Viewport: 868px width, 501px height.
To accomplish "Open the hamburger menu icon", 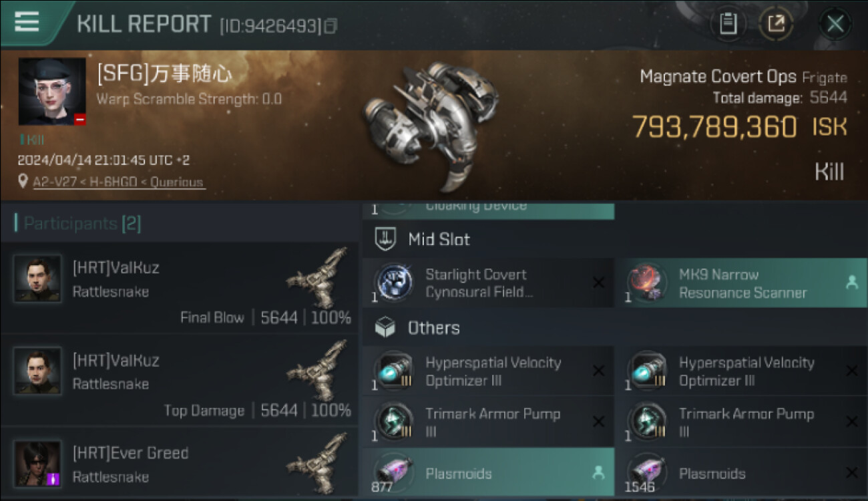I will pyautogui.click(x=27, y=22).
